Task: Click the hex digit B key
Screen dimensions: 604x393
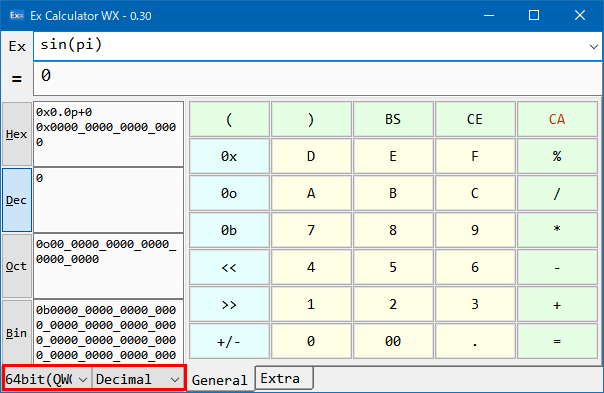Action: click(x=393, y=193)
